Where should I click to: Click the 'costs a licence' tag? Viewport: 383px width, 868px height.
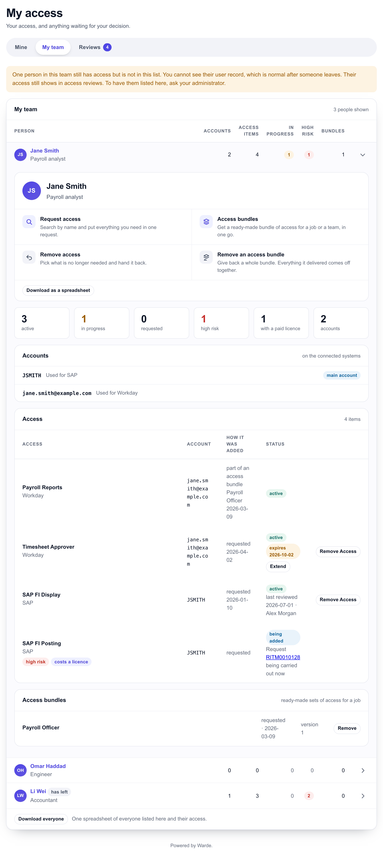click(x=71, y=662)
